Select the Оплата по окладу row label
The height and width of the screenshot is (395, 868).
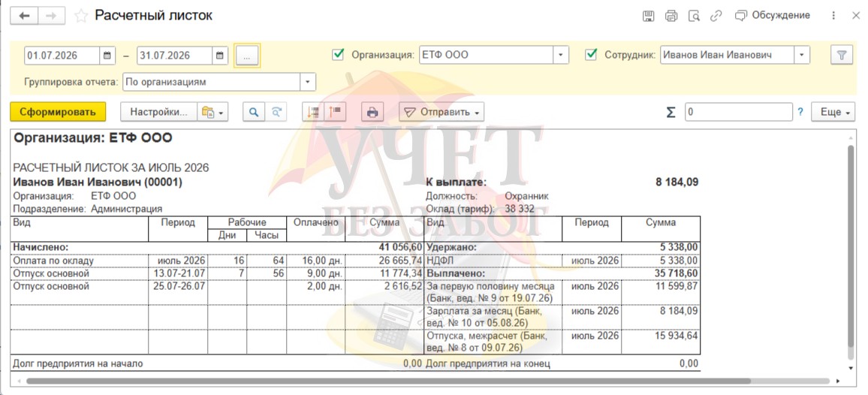[x=54, y=261]
